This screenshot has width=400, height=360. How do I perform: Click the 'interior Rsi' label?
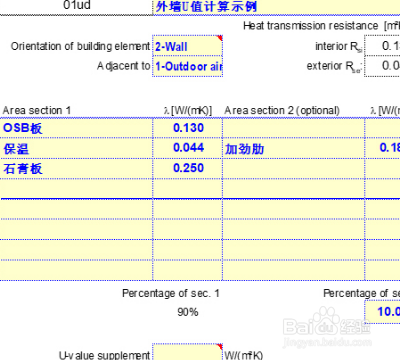(339, 47)
